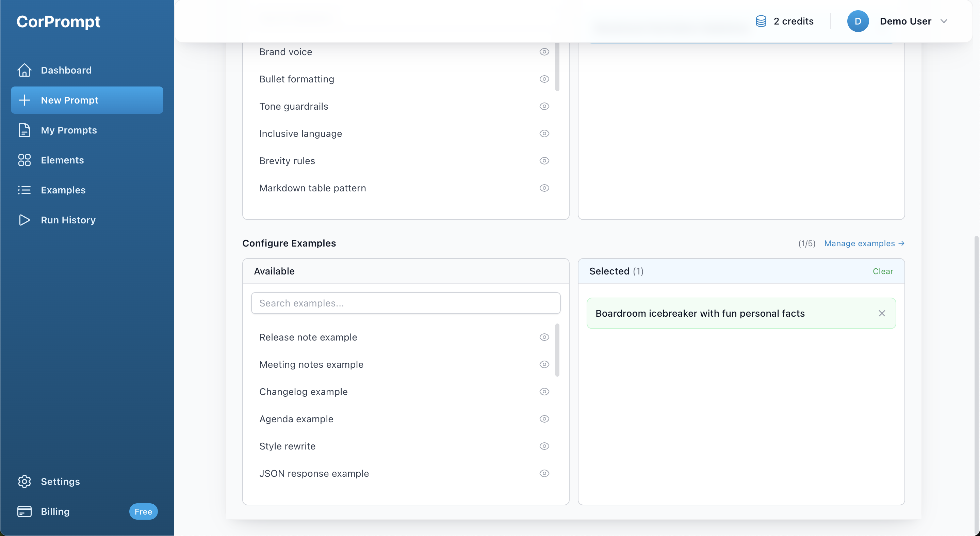The width and height of the screenshot is (980, 536).
Task: Click the Elements grid icon
Action: click(24, 160)
